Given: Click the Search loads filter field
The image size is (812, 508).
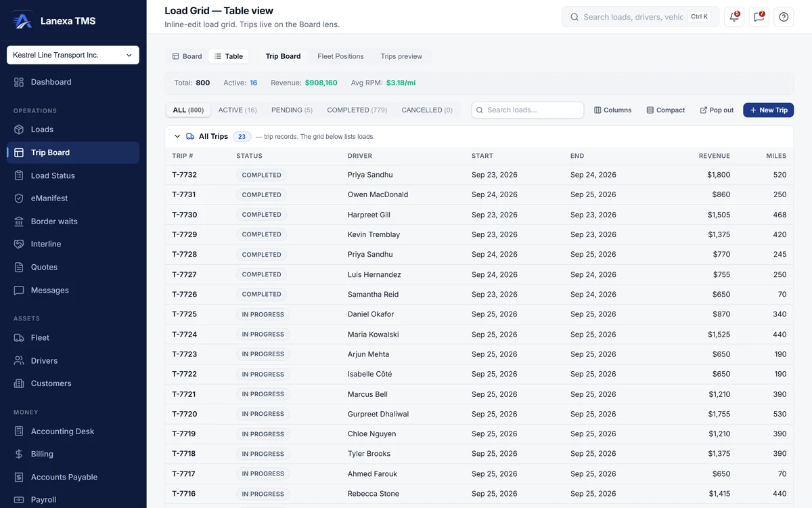Looking at the screenshot, I should [528, 110].
